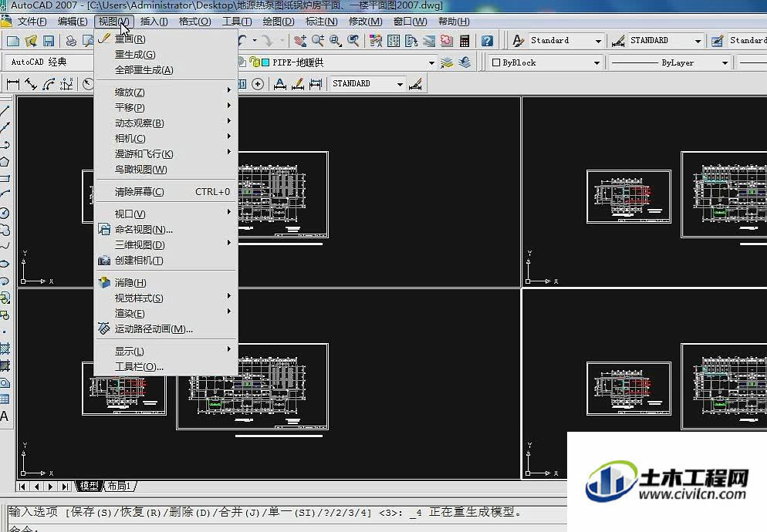Select the Aligned dimension tool
Screen dimensions: 767x532
tap(31, 84)
